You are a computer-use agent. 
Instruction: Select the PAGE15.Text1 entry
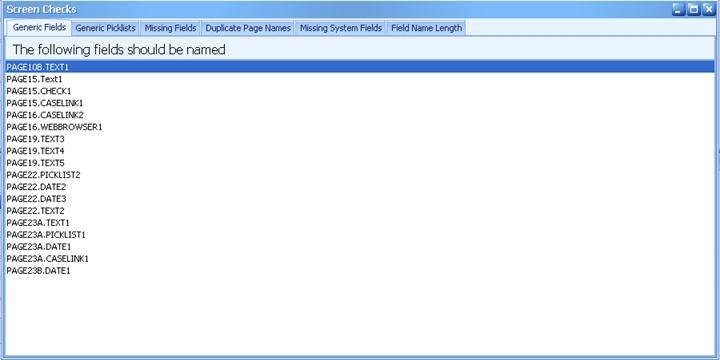click(360, 79)
